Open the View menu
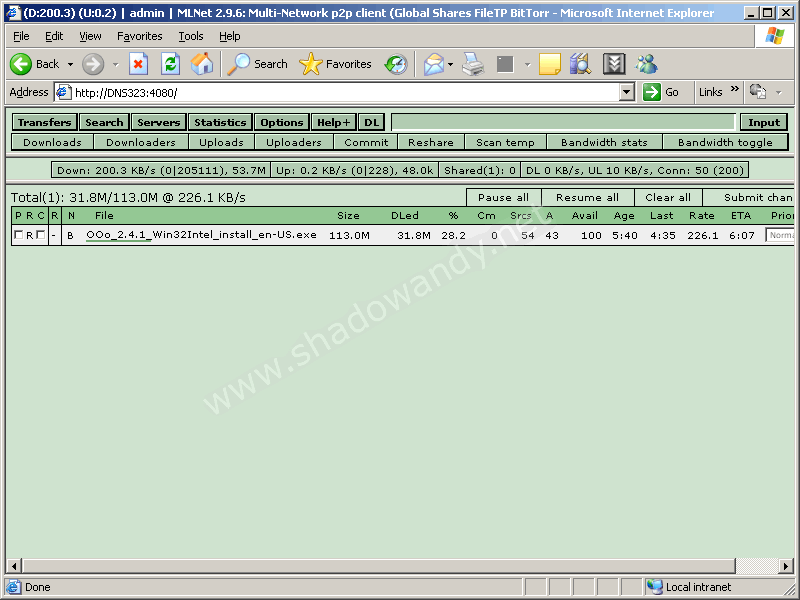Viewport: 800px width, 600px height. [x=90, y=36]
